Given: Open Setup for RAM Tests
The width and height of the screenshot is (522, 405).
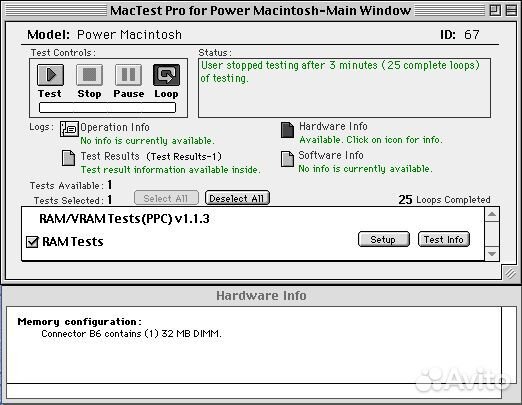Looking at the screenshot, I should (383, 239).
